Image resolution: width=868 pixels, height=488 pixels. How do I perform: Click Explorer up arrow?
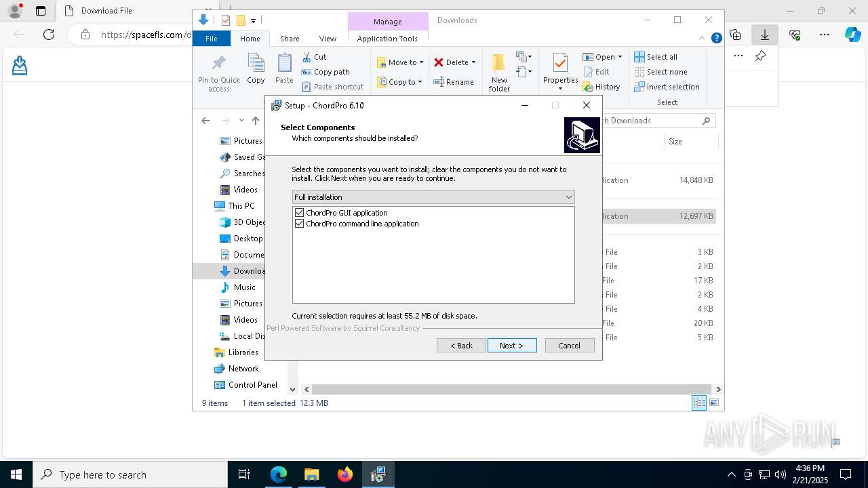[x=256, y=121]
